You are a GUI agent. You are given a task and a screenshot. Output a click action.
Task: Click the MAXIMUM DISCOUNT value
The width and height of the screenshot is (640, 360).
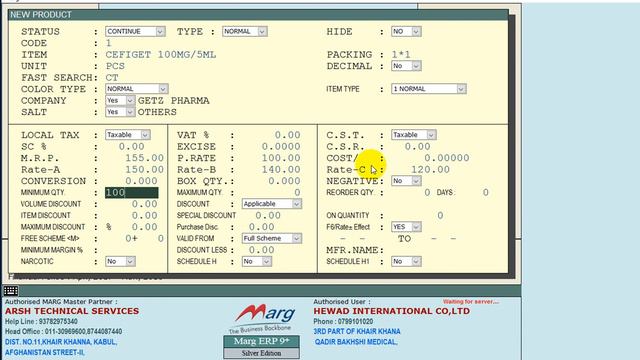point(144,227)
